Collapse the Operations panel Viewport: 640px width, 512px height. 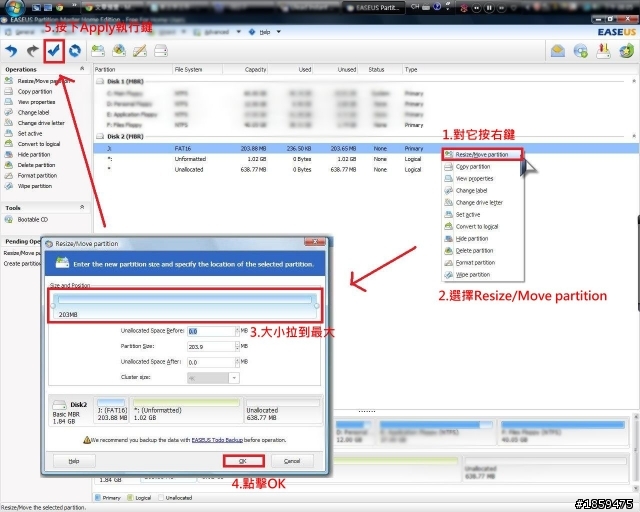(82, 69)
